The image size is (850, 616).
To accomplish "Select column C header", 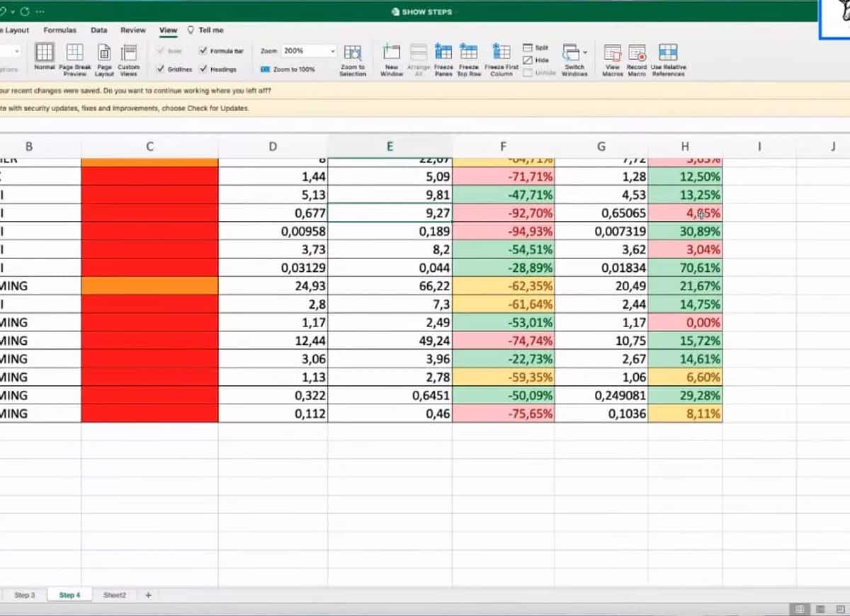I will [150, 147].
